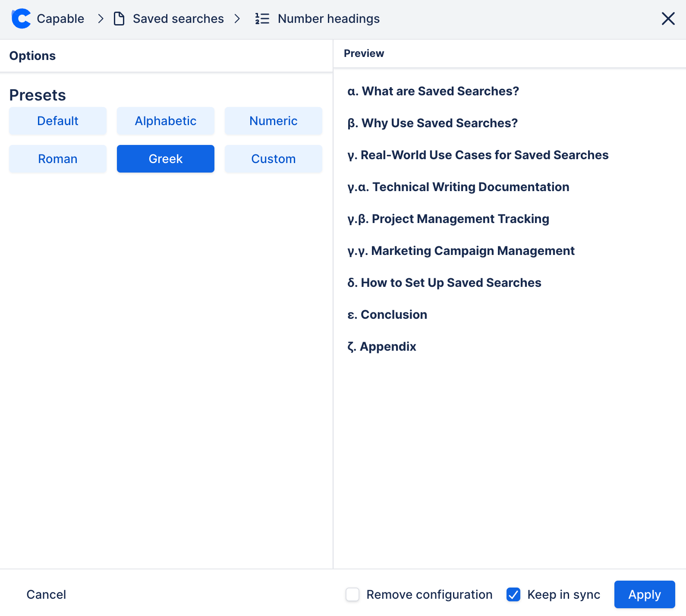Open the Custom preset option
Screen dimensions: 686x616
[x=274, y=159]
